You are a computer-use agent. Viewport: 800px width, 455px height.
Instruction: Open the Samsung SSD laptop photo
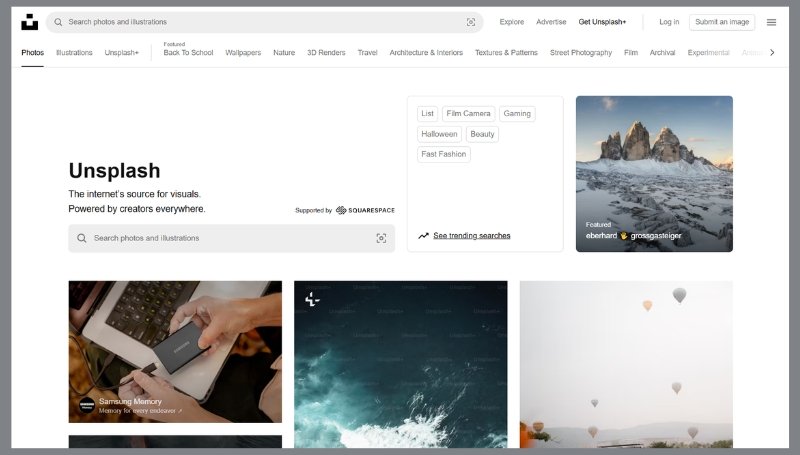tap(175, 351)
